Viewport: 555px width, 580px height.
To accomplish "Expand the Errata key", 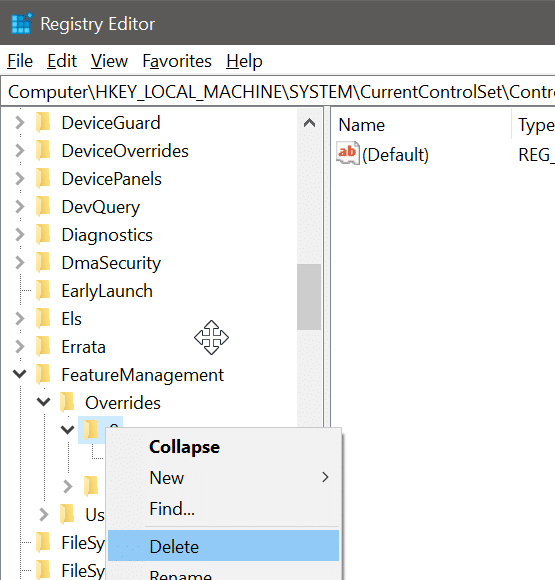I will (x=20, y=347).
